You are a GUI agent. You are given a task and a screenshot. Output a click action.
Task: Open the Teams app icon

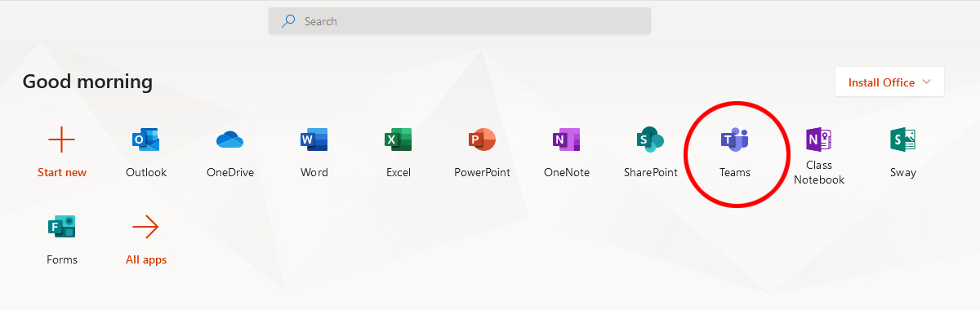coord(735,139)
